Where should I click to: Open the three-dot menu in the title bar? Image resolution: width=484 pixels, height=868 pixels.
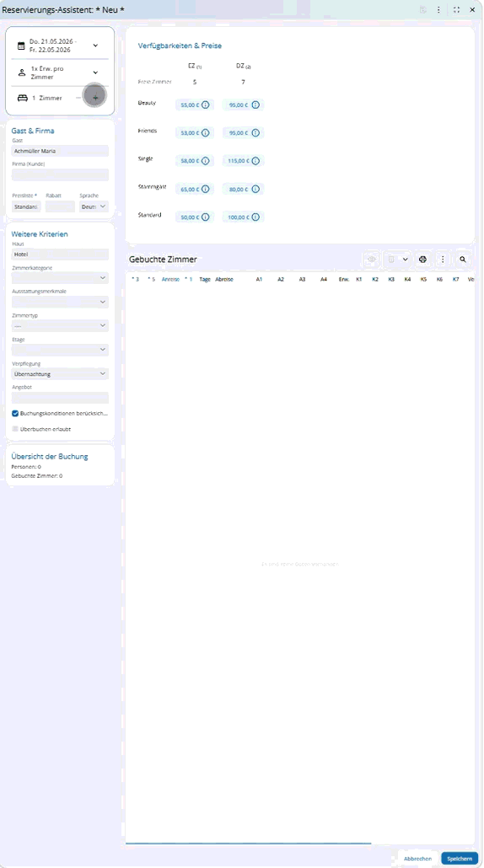438,9
